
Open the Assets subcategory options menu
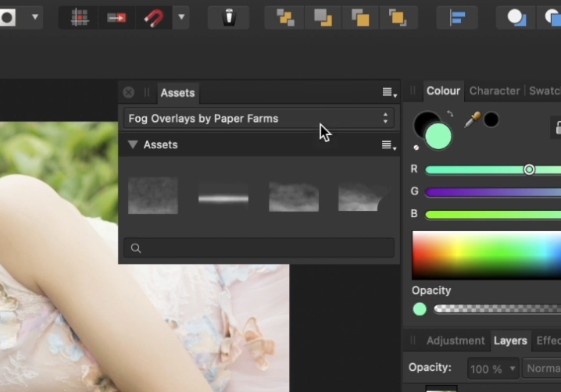(x=389, y=145)
